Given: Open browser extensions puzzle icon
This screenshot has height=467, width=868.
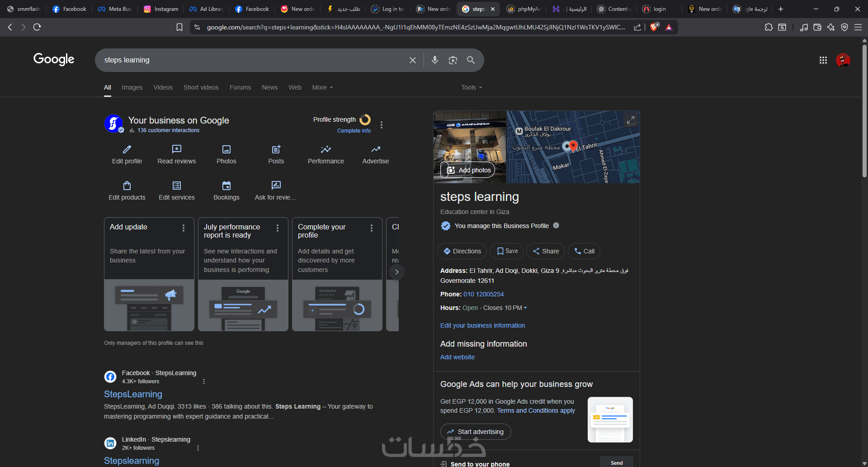Looking at the screenshot, I should [769, 27].
